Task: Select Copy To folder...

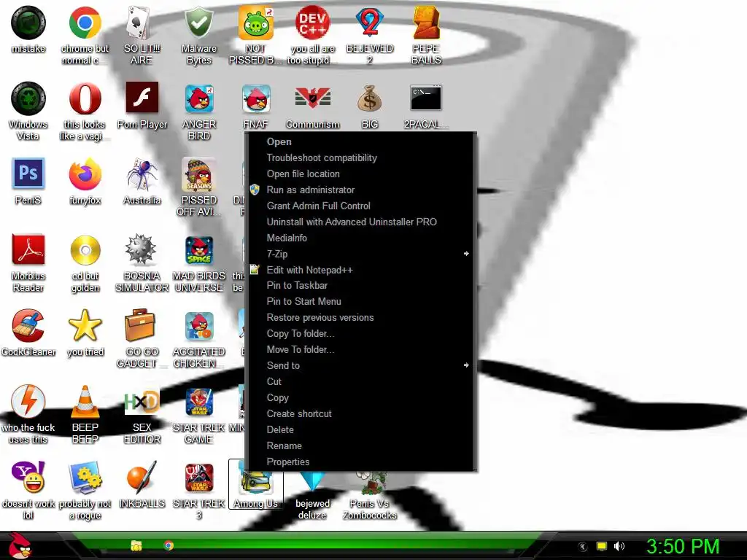Action: pos(360,333)
